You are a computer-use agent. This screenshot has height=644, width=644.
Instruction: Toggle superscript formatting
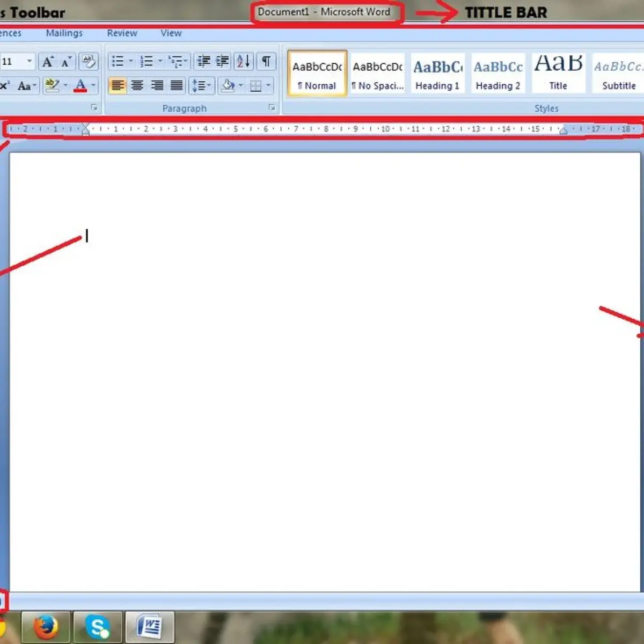pyautogui.click(x=5, y=85)
